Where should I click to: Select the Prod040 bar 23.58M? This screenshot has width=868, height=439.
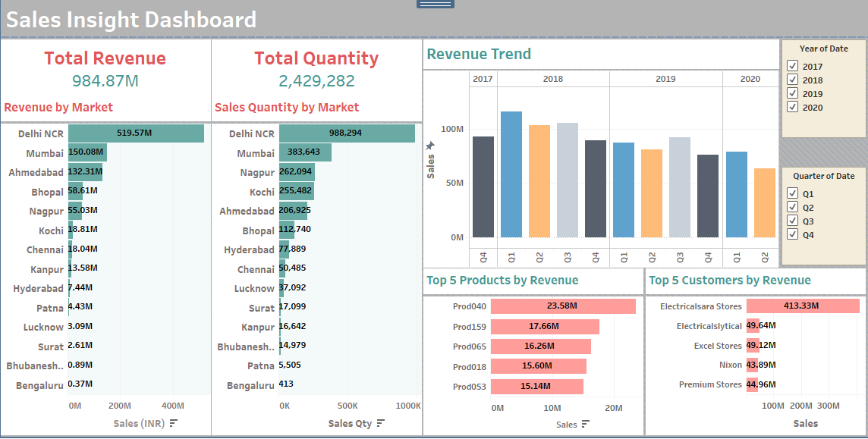564,306
